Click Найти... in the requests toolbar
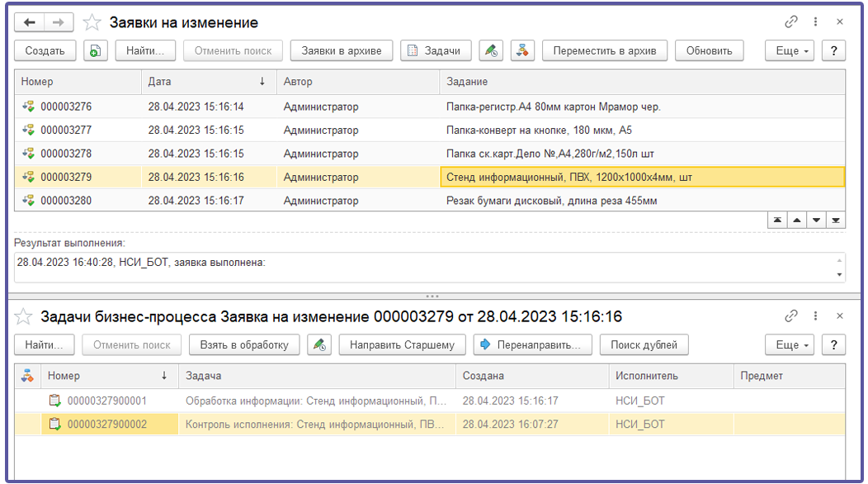The height and width of the screenshot is (484, 868). [x=145, y=50]
